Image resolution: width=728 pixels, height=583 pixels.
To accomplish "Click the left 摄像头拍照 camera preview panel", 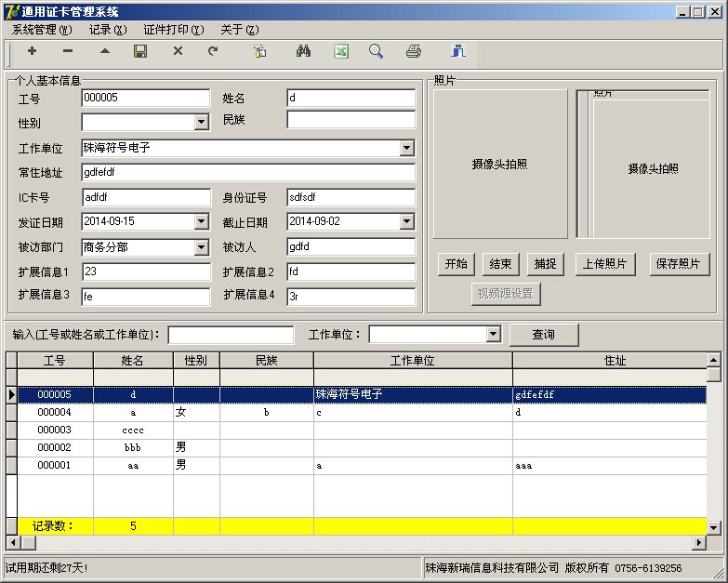I will point(500,164).
